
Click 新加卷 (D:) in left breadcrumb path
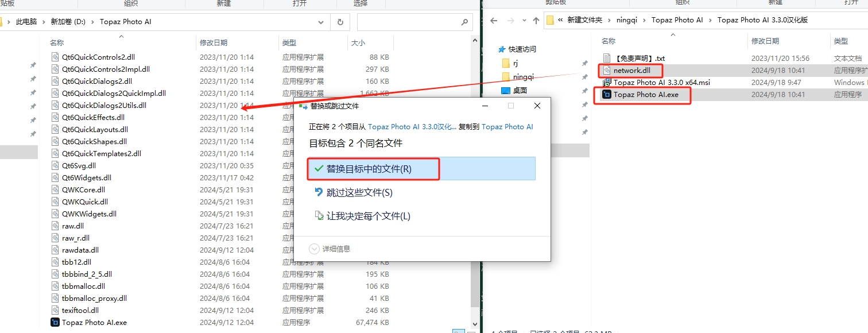(x=68, y=22)
